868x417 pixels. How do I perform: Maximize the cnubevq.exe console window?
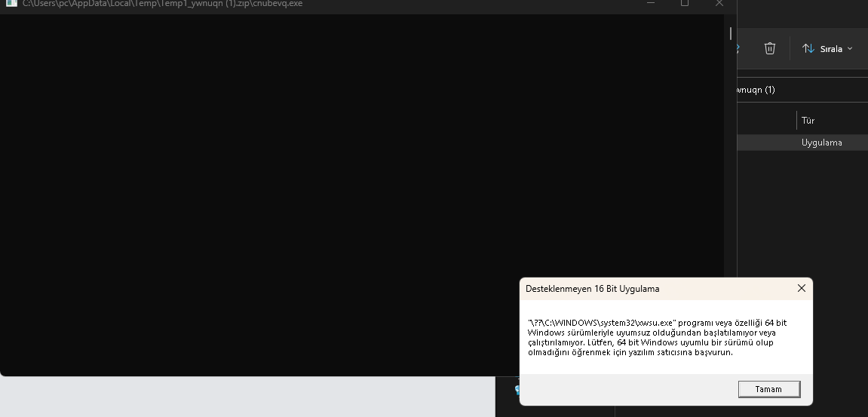pyautogui.click(x=685, y=3)
